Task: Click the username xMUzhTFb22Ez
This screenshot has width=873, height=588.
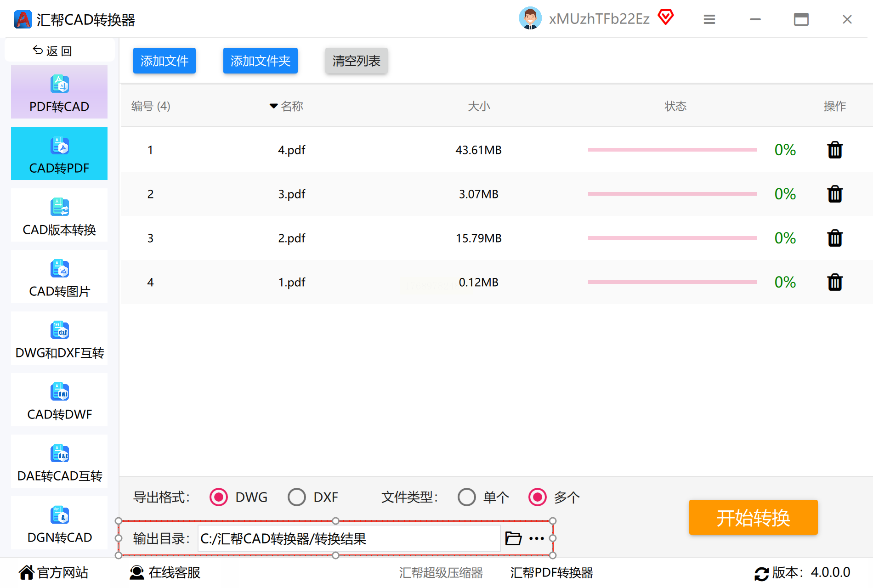Action: [x=599, y=19]
